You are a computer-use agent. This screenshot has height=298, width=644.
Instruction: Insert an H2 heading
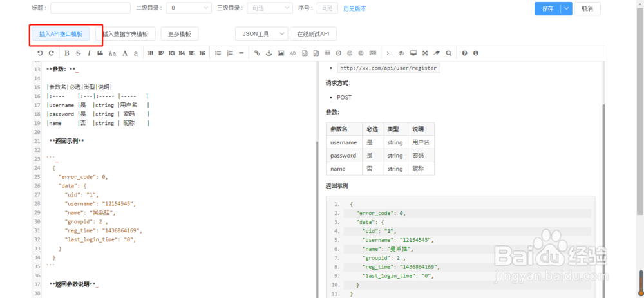point(162,53)
